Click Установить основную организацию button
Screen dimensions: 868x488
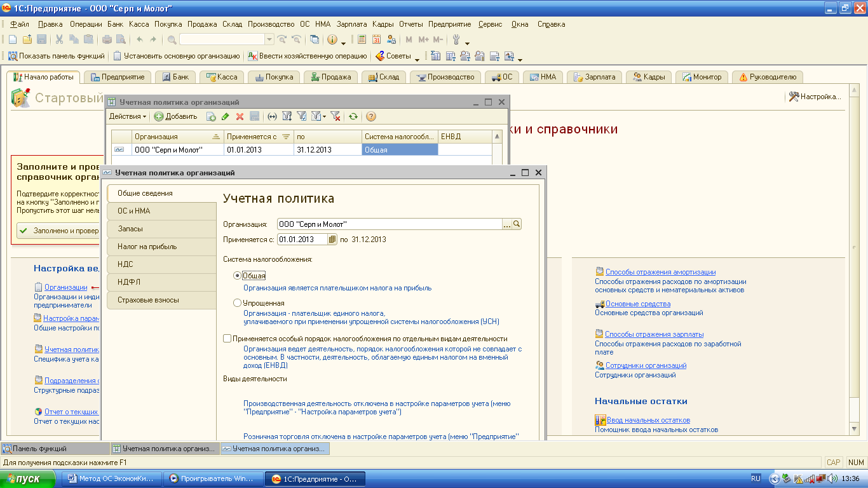tap(177, 56)
